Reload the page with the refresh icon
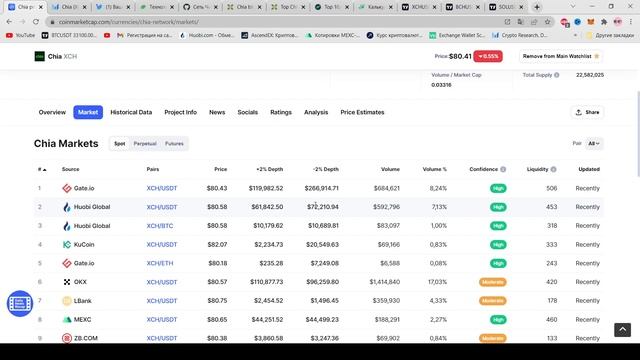The height and width of the screenshot is (360, 640). tap(36, 22)
